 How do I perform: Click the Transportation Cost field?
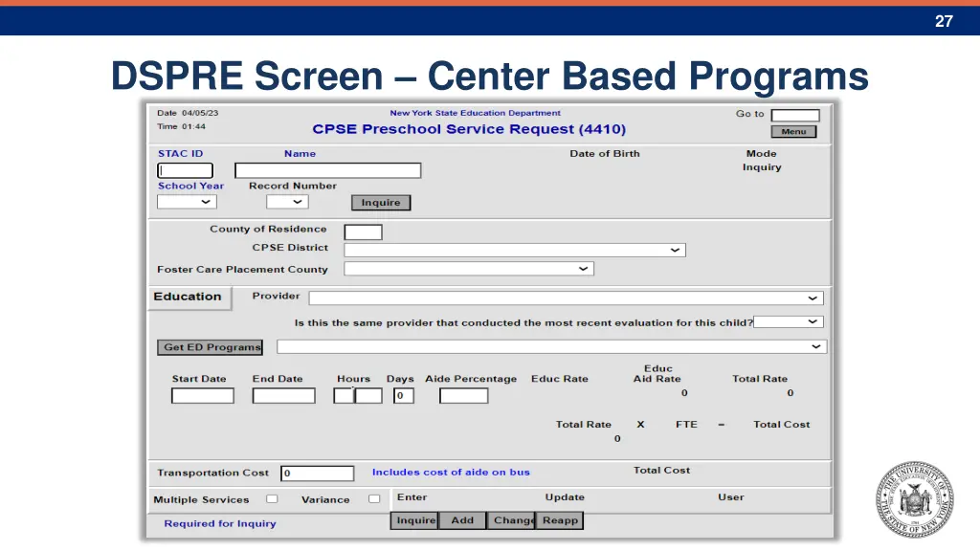pyautogui.click(x=318, y=473)
